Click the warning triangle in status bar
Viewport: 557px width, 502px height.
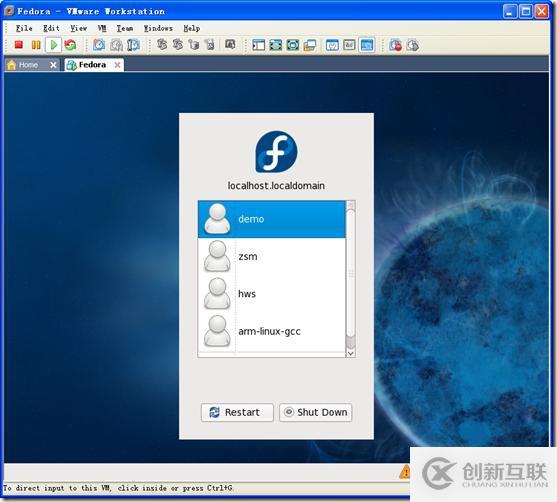tap(405, 472)
